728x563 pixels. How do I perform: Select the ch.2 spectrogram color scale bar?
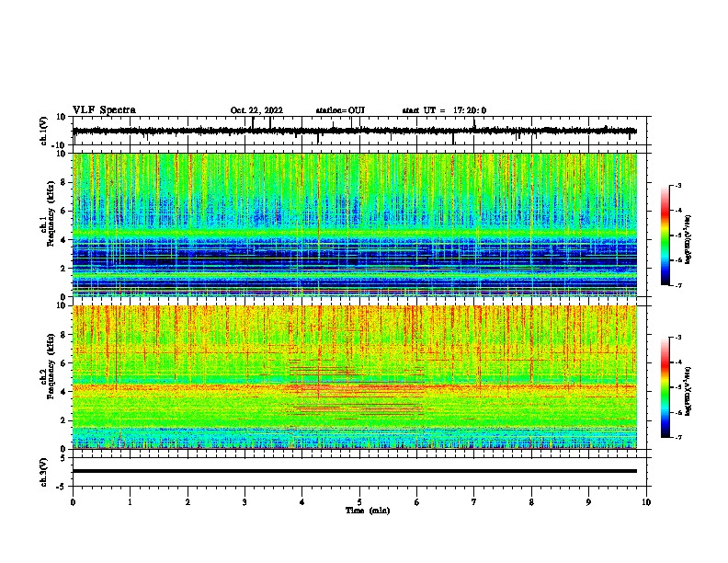point(665,387)
